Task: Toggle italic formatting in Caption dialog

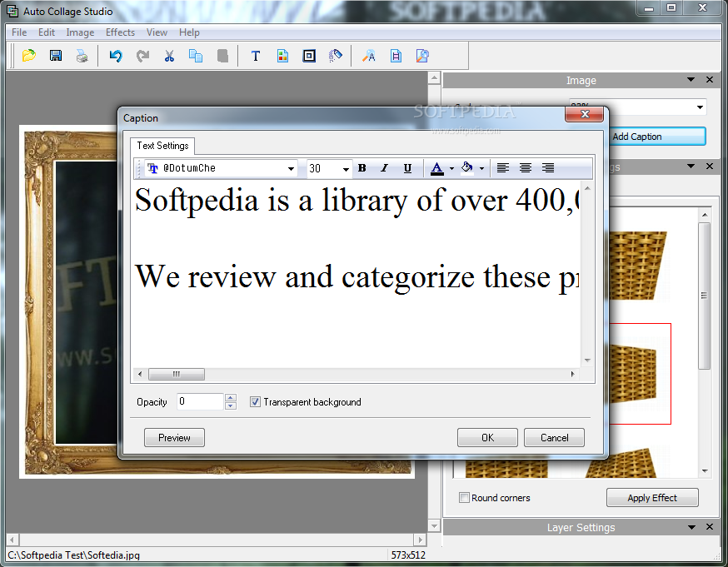Action: click(385, 168)
